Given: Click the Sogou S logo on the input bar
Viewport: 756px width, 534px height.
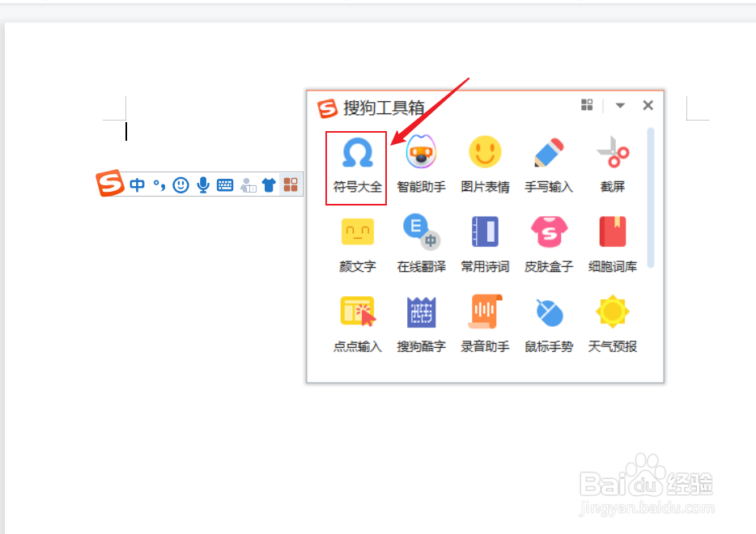Looking at the screenshot, I should pyautogui.click(x=110, y=183).
